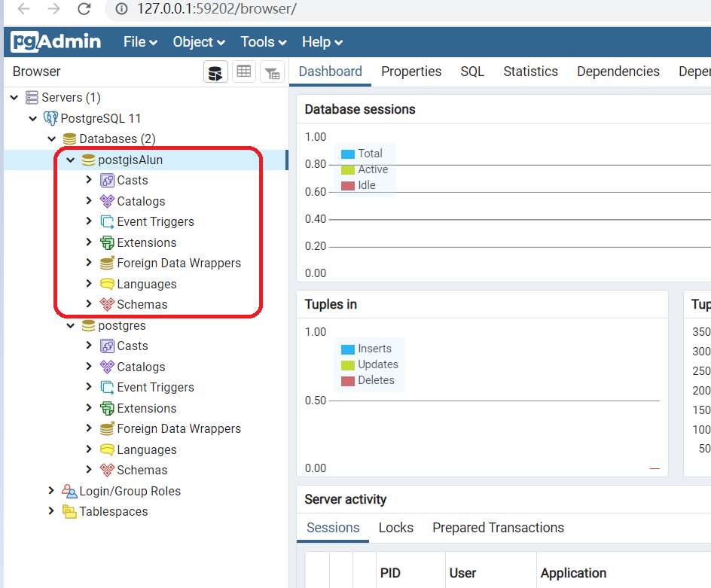Expand the Tablespaces node
This screenshot has height=588, width=711.
pyautogui.click(x=51, y=511)
